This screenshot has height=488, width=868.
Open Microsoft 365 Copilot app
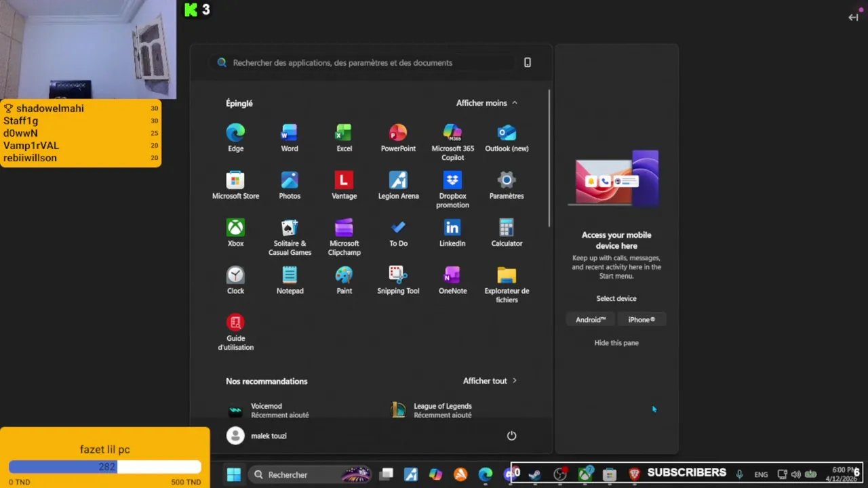(x=452, y=142)
